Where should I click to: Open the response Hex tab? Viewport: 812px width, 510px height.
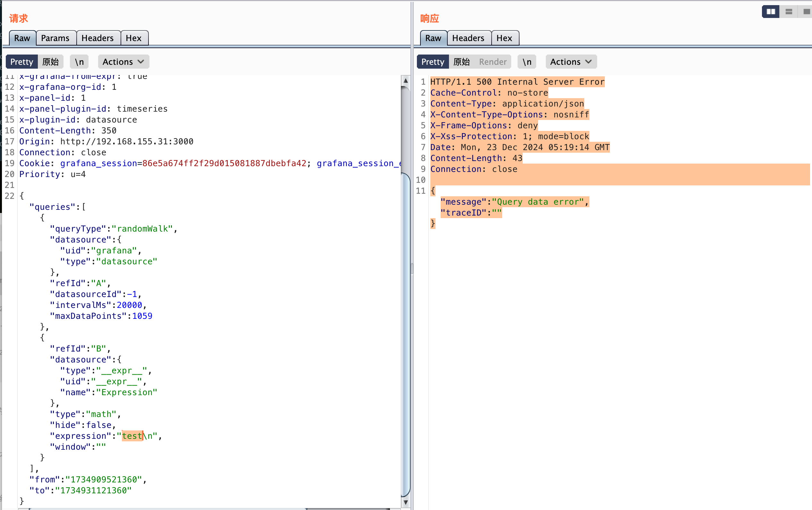(x=504, y=38)
